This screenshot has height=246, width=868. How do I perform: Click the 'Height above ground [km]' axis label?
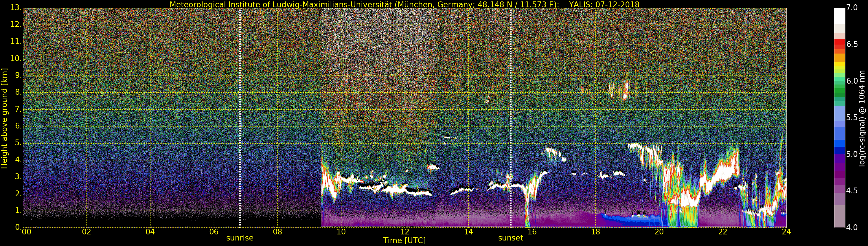coord(4,118)
